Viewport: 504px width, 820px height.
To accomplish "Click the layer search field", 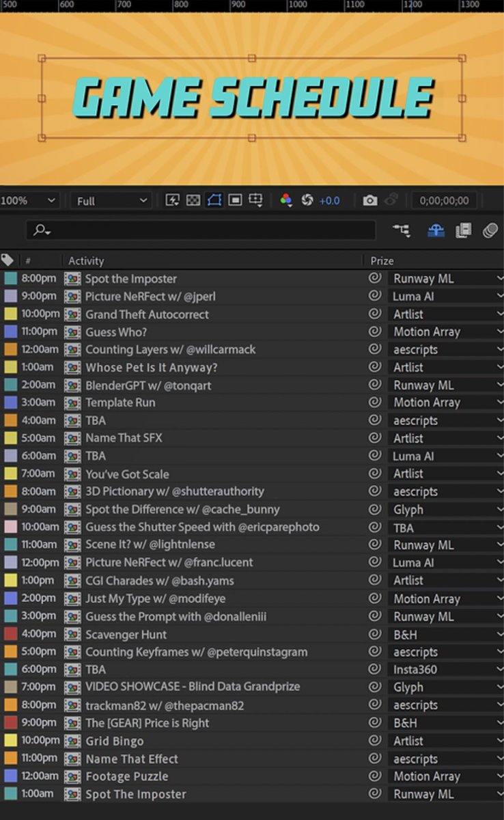I will point(201,231).
